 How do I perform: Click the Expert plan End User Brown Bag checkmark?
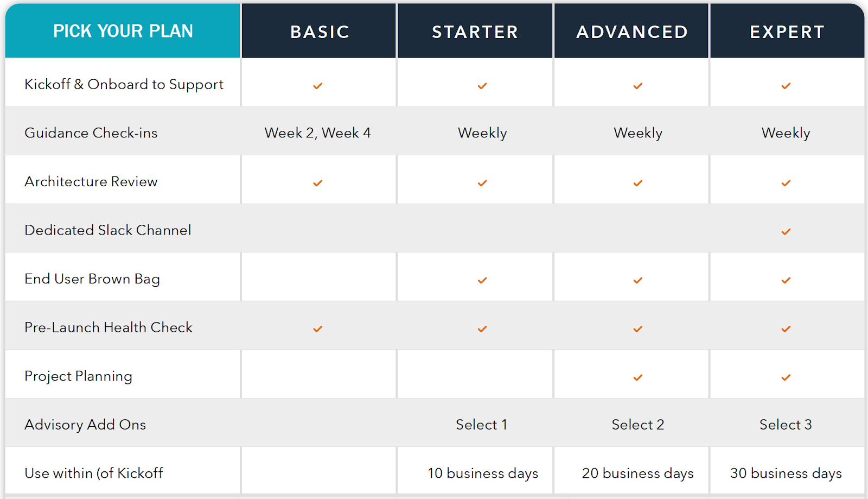(786, 280)
